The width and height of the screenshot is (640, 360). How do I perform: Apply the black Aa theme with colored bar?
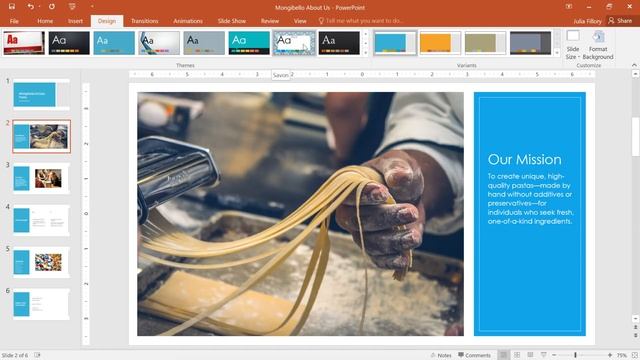[x=69, y=43]
